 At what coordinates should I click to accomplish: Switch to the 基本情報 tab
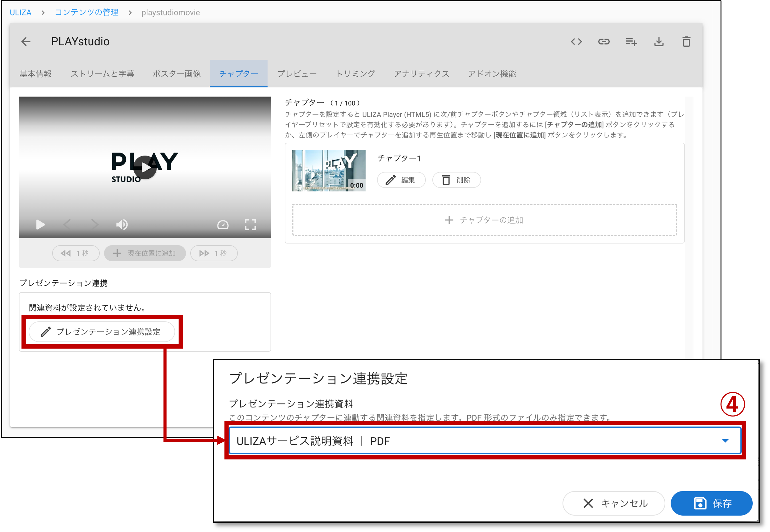point(36,74)
